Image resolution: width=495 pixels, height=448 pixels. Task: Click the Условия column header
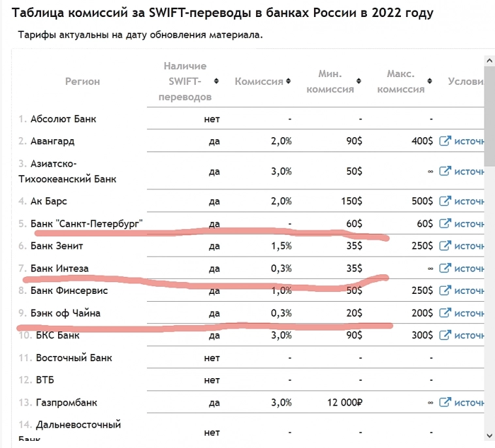[466, 82]
